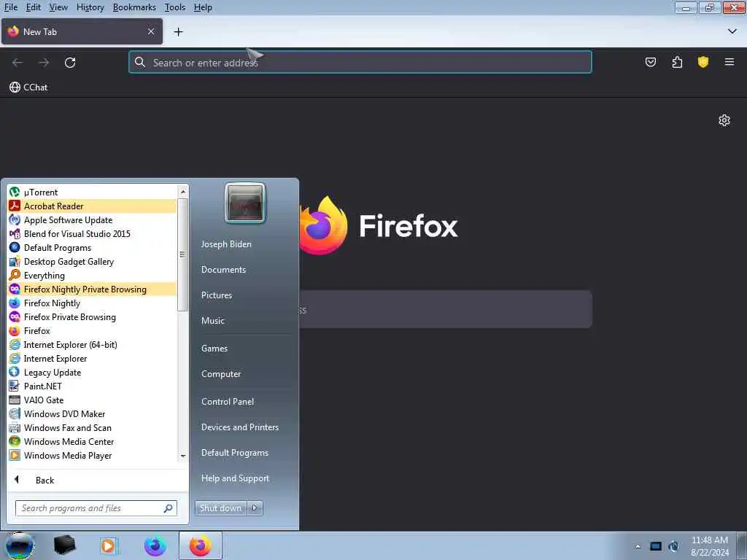Open the View menu
This screenshot has height=560, width=747.
(58, 7)
